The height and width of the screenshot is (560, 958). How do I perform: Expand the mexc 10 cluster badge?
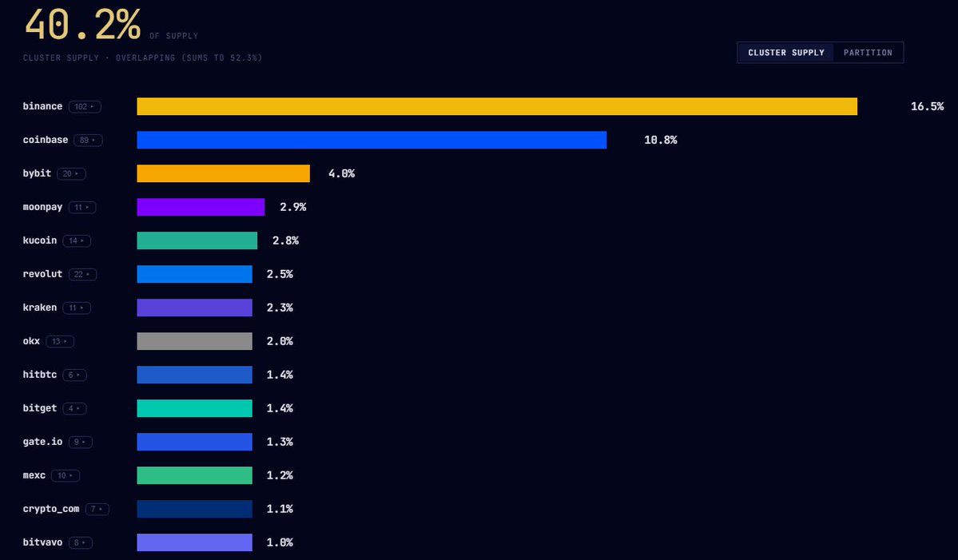pyautogui.click(x=66, y=476)
